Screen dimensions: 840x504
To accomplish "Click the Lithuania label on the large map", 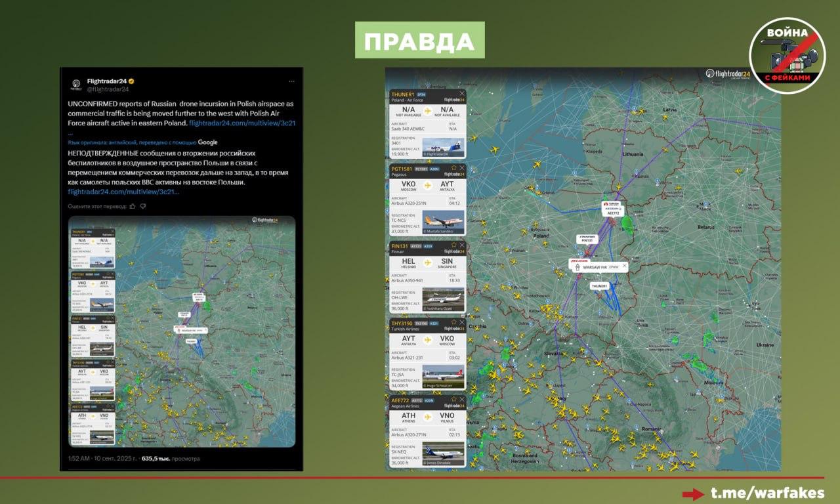I will coord(633,154).
